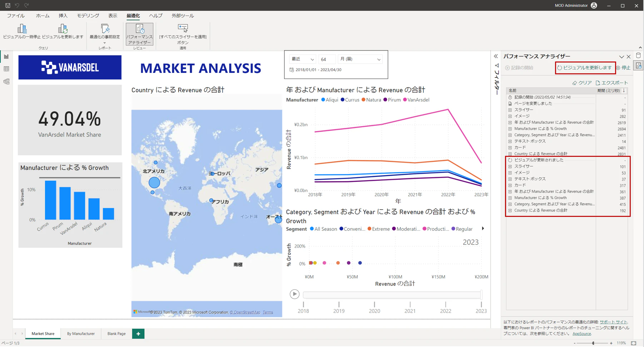
Task: Open the ファイル menu
Action: coord(16,16)
